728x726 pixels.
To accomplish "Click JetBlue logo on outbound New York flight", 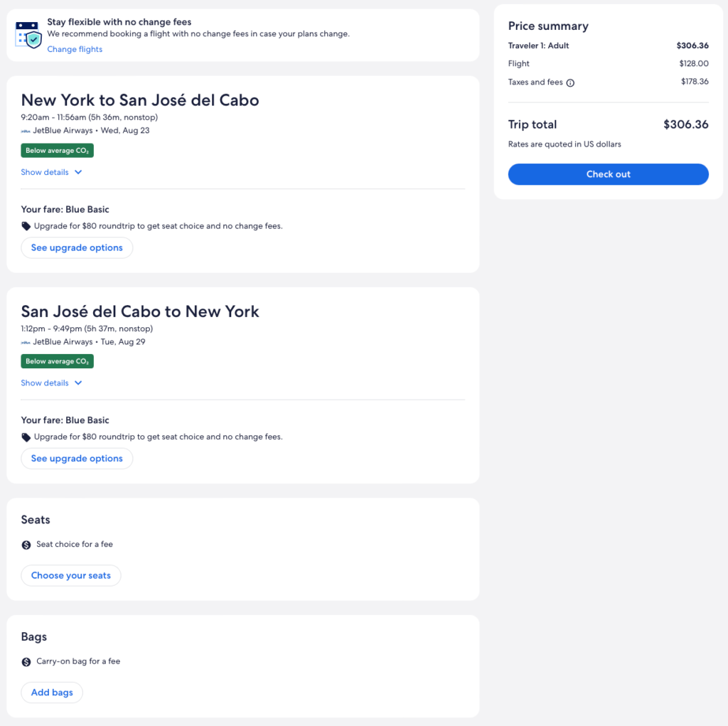I will pos(26,131).
